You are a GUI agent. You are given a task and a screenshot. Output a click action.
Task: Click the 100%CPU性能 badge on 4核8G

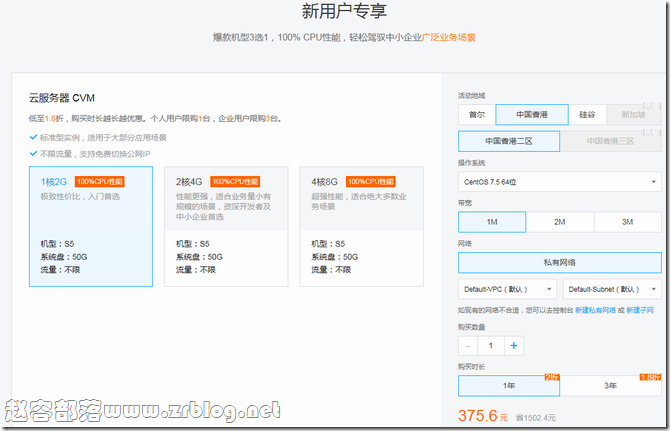point(370,182)
